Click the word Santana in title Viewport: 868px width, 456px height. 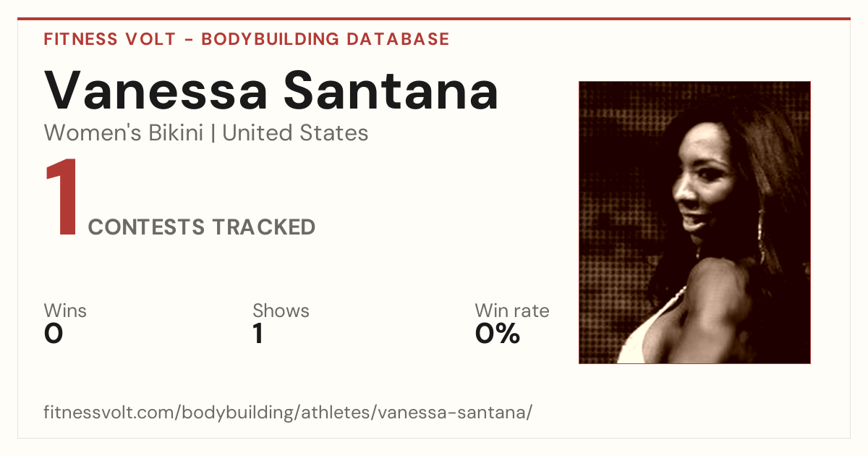coord(391,90)
